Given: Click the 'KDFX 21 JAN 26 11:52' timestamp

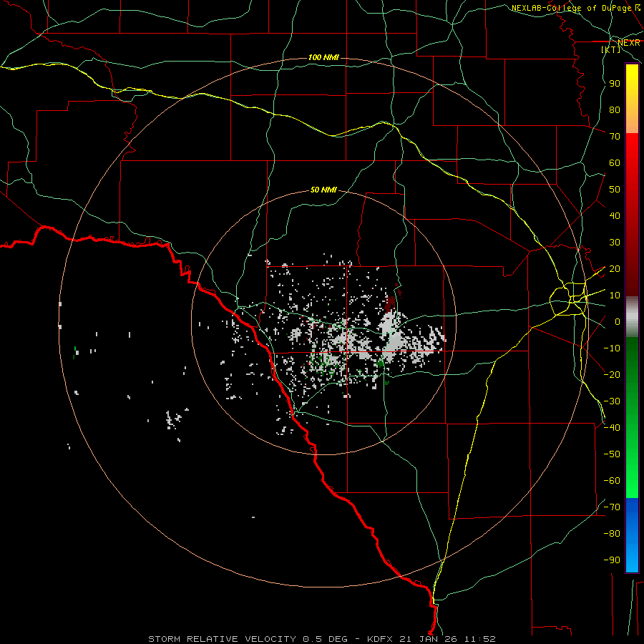Looking at the screenshot, I should tap(431, 639).
